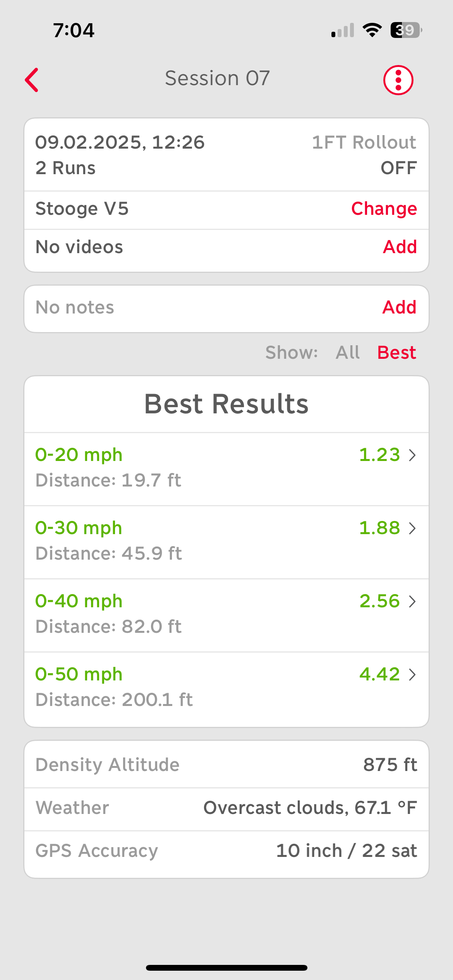453x980 pixels.
Task: Switch to Best results view
Action: click(396, 353)
